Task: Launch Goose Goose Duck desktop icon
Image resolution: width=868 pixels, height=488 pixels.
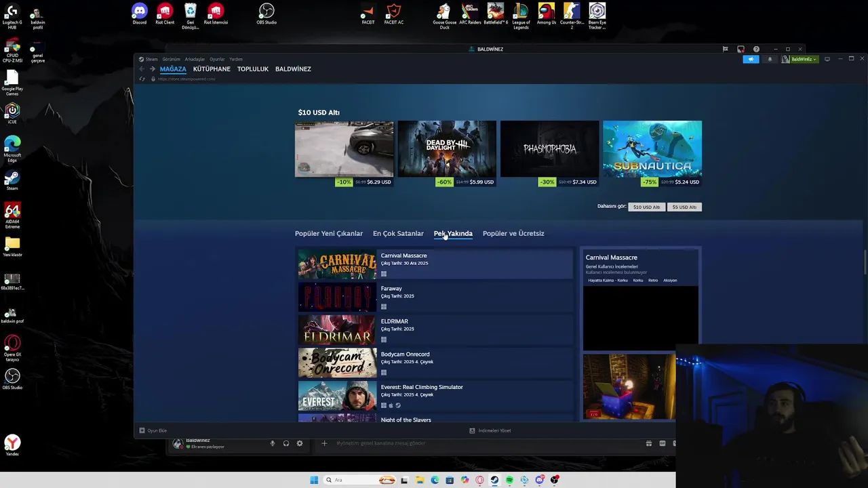Action: coord(444,16)
